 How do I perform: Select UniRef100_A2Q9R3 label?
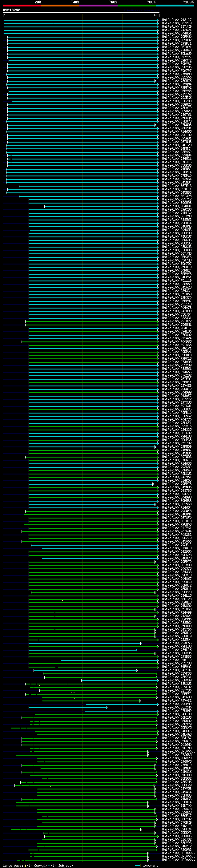(177, 850)
